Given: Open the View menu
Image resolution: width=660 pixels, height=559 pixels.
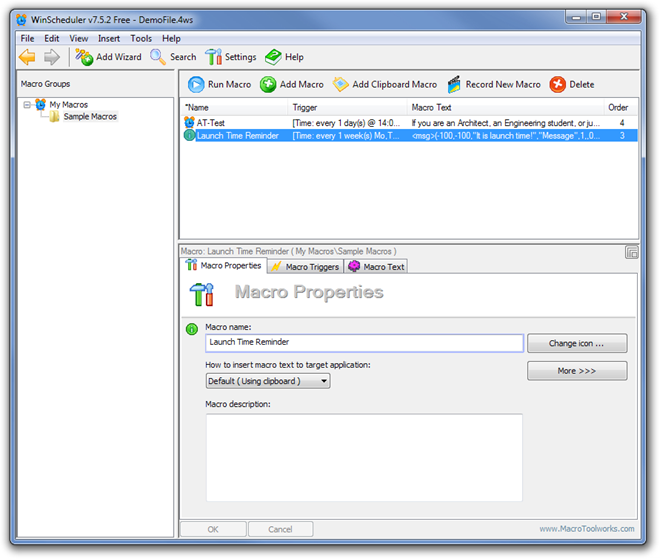Looking at the screenshot, I should (79, 38).
